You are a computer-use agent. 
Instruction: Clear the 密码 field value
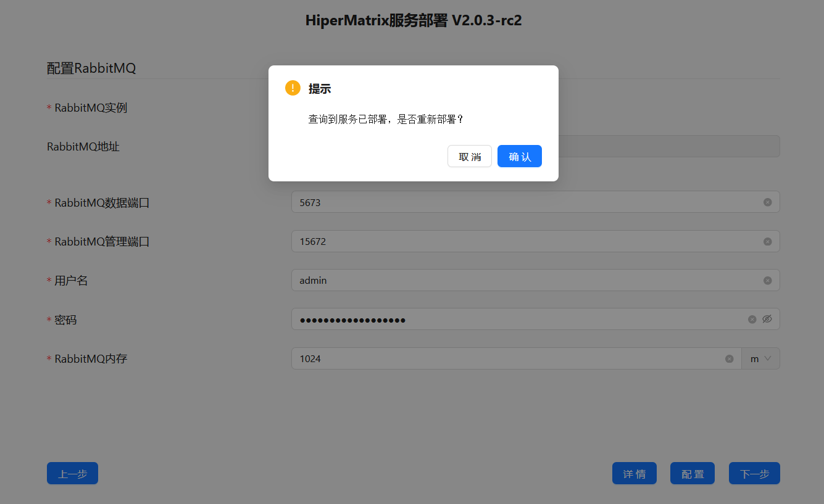[752, 320]
